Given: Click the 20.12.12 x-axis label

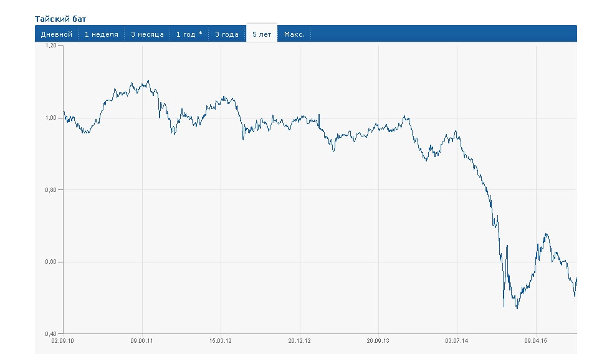Looking at the screenshot, I should coord(300,341).
